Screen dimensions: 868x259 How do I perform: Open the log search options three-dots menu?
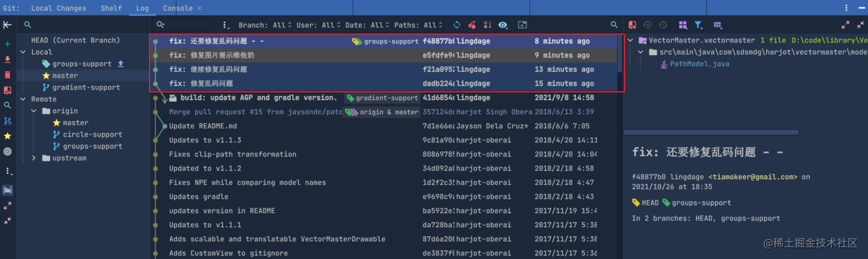(226, 25)
